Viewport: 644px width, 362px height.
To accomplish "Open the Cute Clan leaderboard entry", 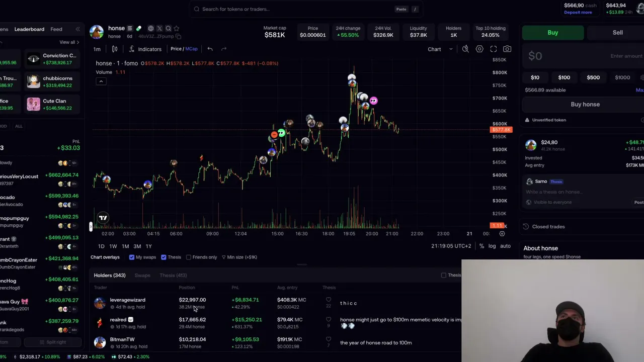I will pos(52,104).
